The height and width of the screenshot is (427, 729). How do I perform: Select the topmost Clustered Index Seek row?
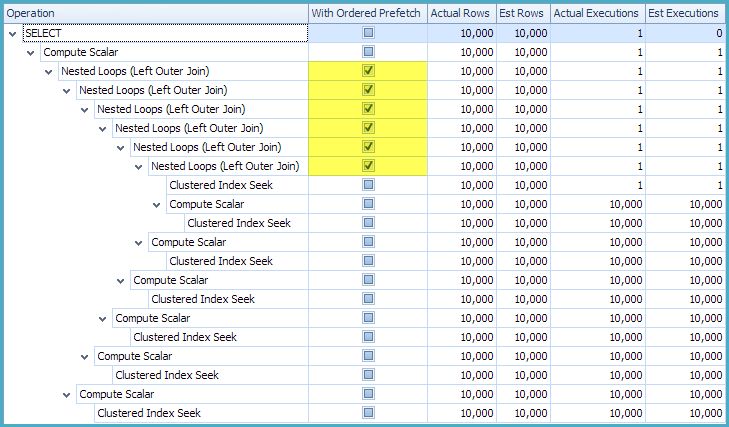coord(220,185)
